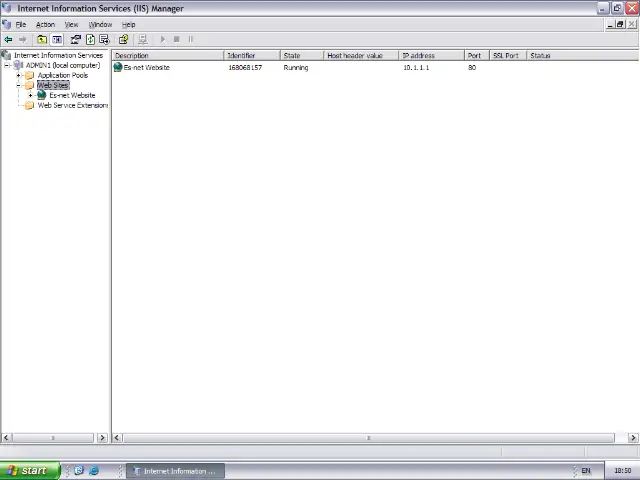Click the 10.1.1.1 IP address cell
640x480 pixels.
[x=416, y=67]
